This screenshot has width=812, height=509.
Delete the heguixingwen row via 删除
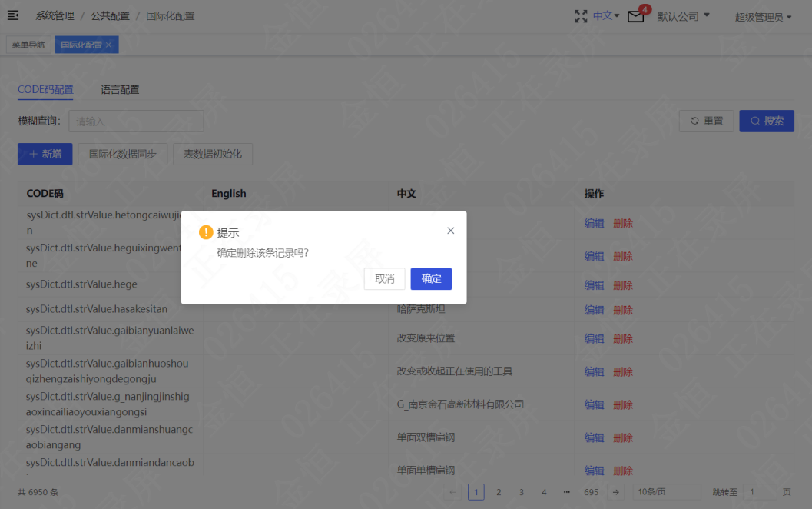(623, 256)
